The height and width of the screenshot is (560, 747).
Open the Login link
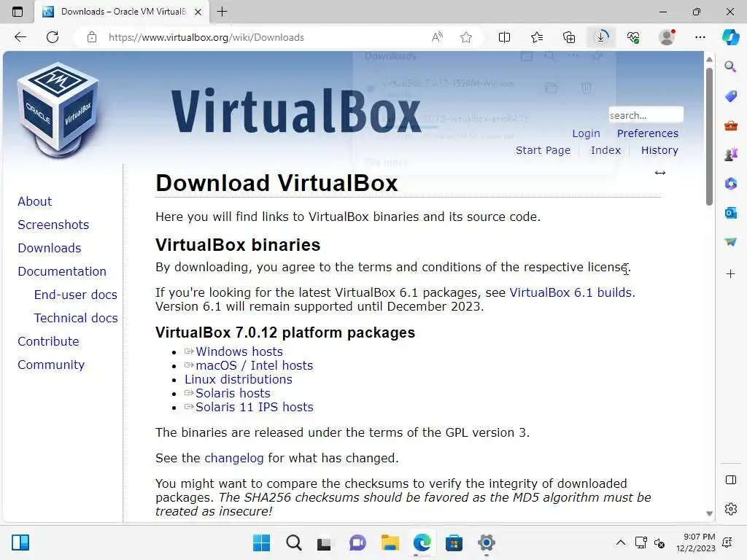click(x=586, y=133)
